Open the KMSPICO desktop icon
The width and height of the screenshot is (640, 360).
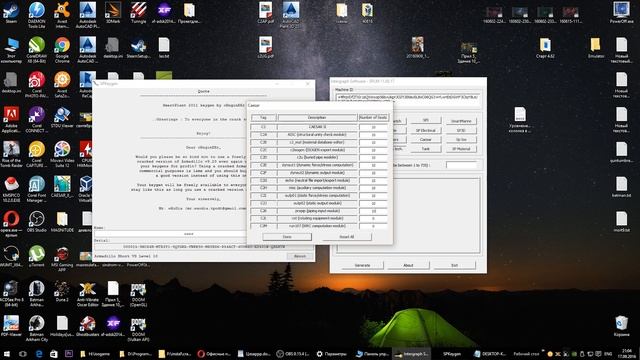coord(11,189)
